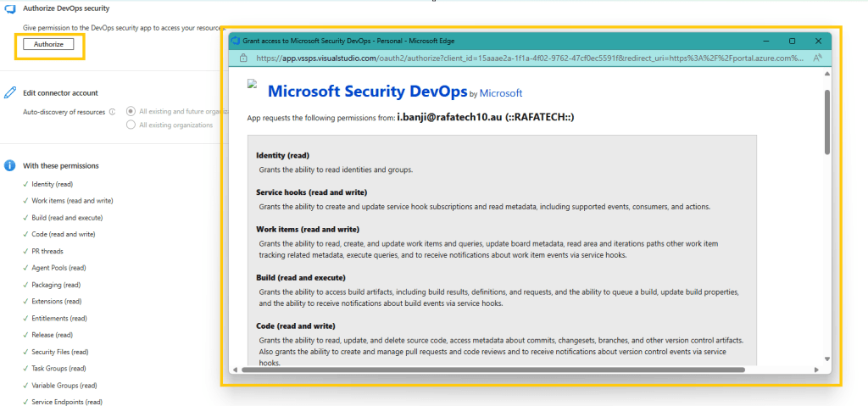Click the Read aloud icon in the address bar

(817, 58)
